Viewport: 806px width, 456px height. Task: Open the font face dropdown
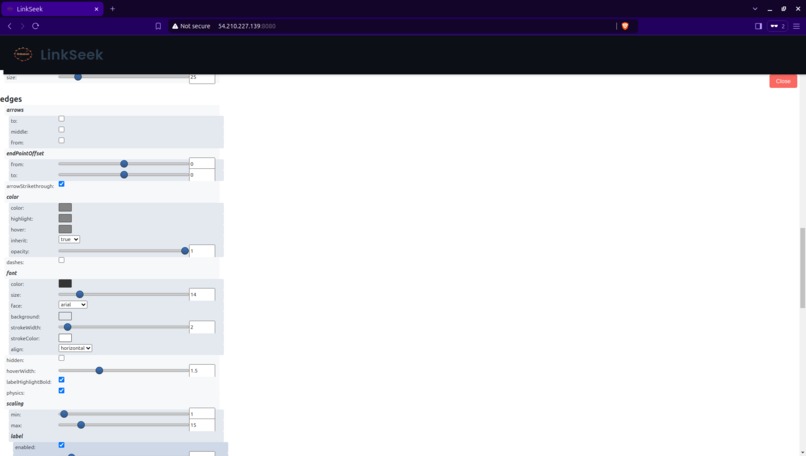coord(72,305)
